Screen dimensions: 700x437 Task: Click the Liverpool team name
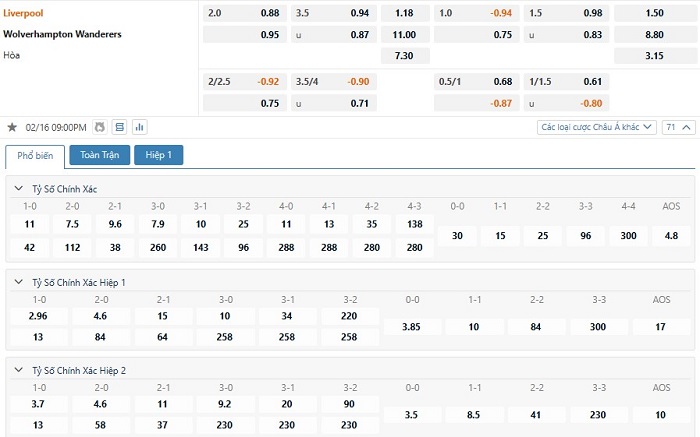[x=23, y=13]
